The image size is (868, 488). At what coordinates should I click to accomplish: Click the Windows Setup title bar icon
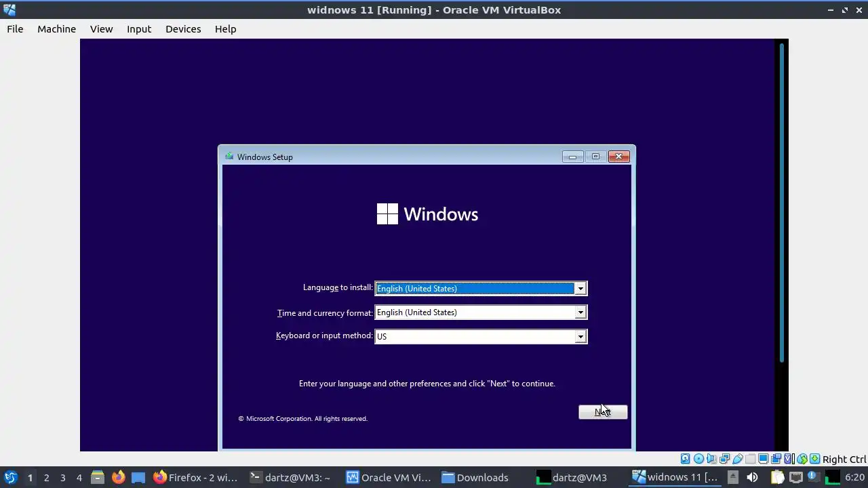[229, 157]
